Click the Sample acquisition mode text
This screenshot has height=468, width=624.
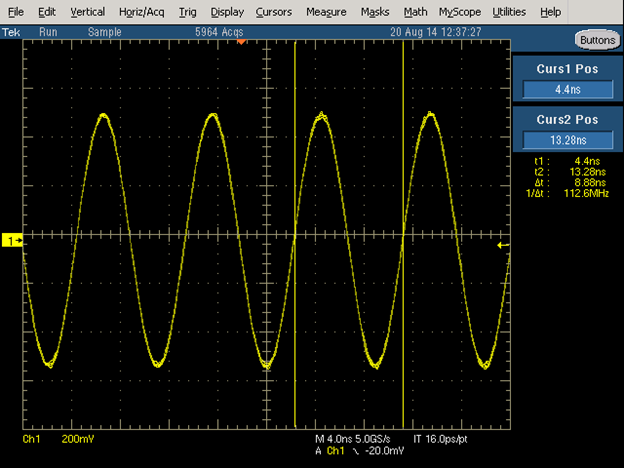point(105,32)
